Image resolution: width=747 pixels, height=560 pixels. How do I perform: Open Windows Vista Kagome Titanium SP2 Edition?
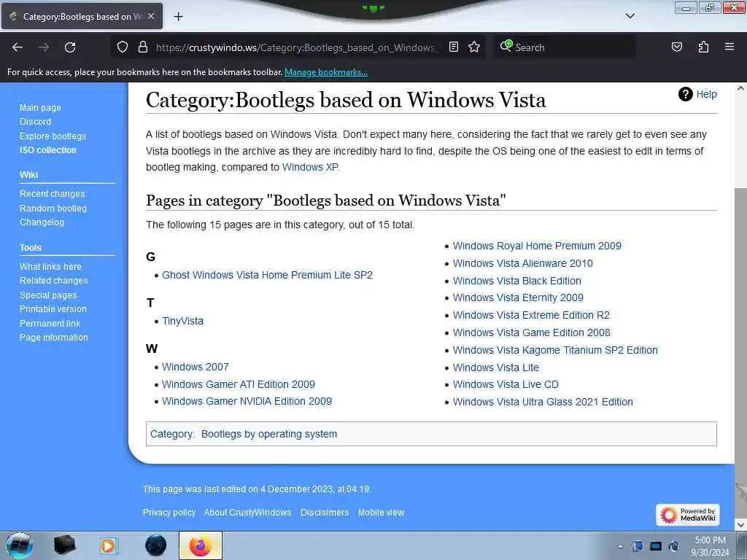click(555, 350)
